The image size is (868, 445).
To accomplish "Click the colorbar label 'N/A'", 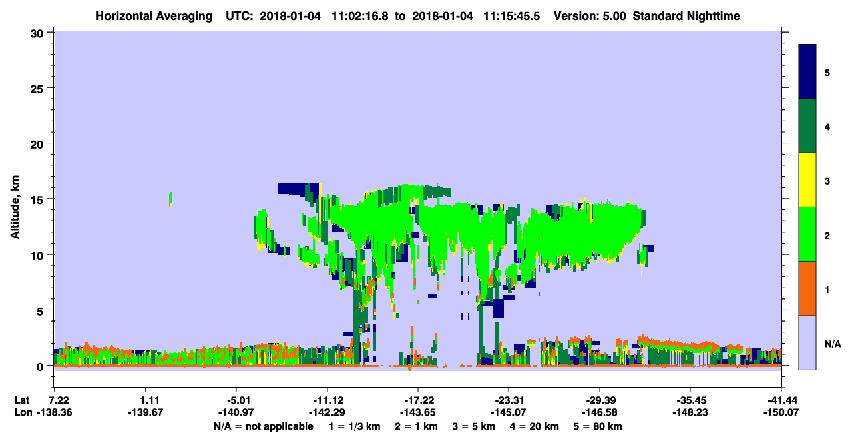I will point(832,344).
